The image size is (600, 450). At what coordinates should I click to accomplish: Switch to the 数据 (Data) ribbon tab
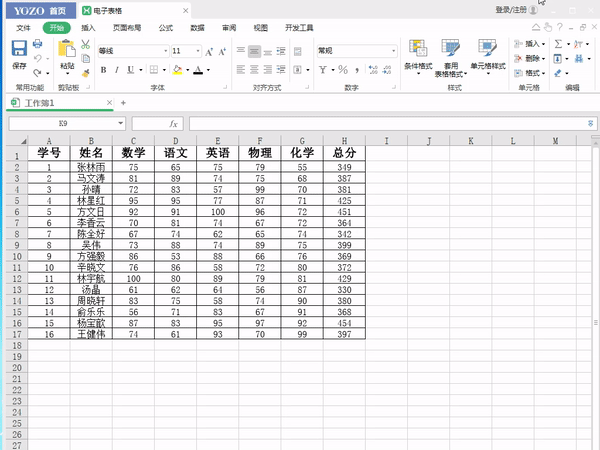[197, 28]
